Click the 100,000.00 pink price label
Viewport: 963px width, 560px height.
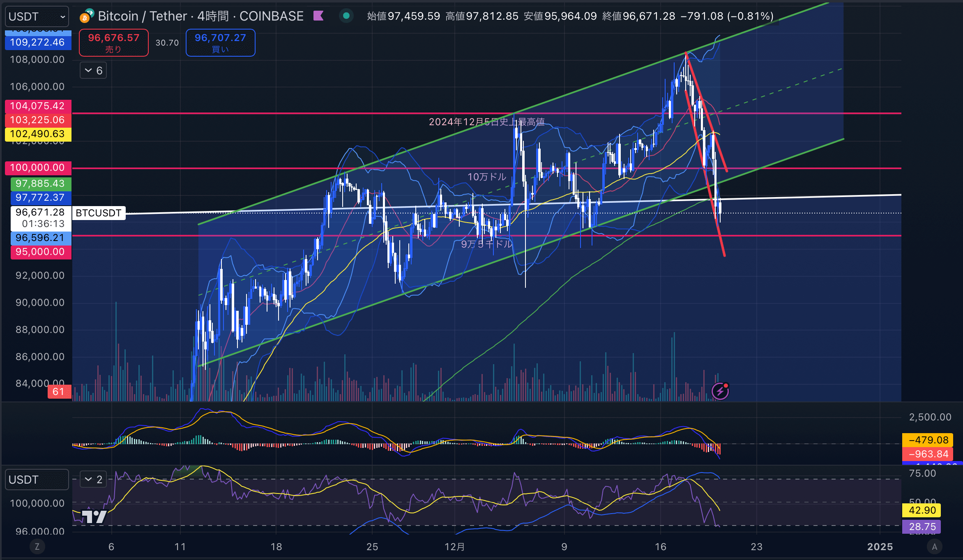coord(38,168)
